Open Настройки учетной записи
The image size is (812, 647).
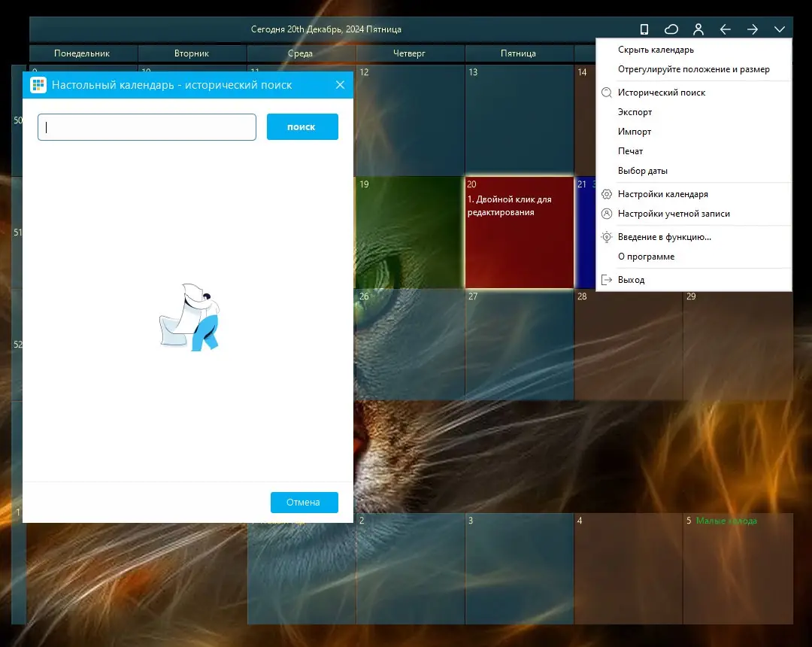coord(693,214)
